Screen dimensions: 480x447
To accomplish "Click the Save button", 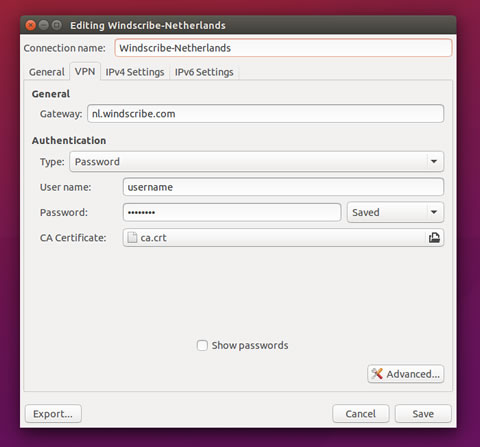I will click(x=423, y=414).
